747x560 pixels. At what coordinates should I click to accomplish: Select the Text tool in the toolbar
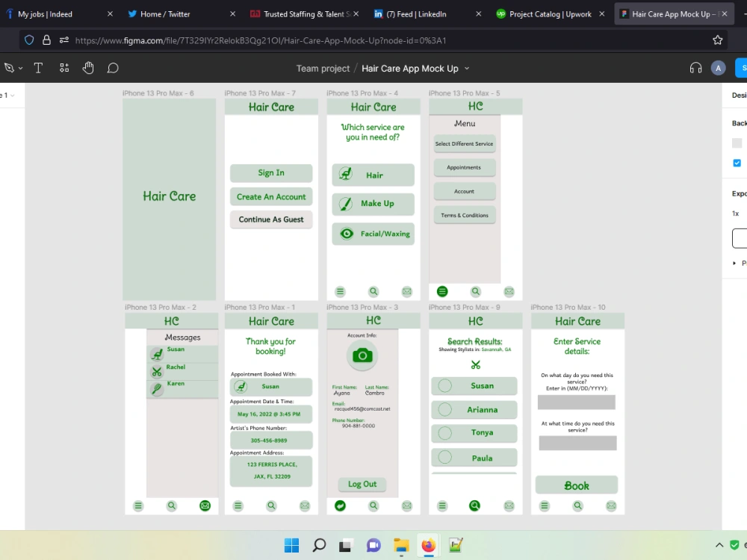[x=38, y=67]
